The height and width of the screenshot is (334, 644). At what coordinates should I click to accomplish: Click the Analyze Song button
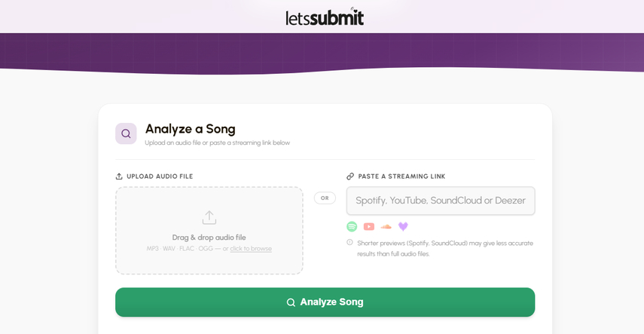tap(325, 302)
